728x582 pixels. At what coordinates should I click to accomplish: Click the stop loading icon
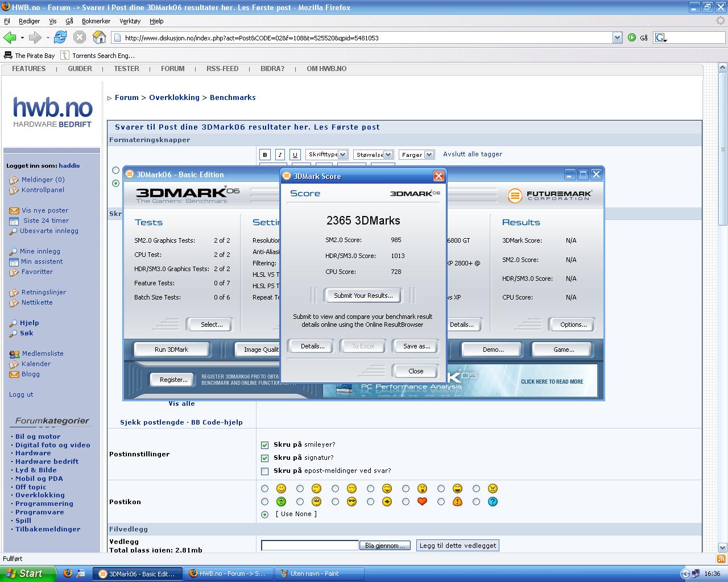click(x=80, y=38)
